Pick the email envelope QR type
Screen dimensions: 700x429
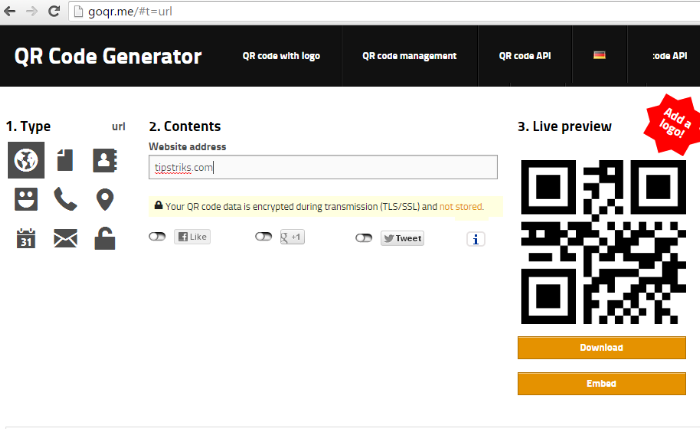point(65,238)
